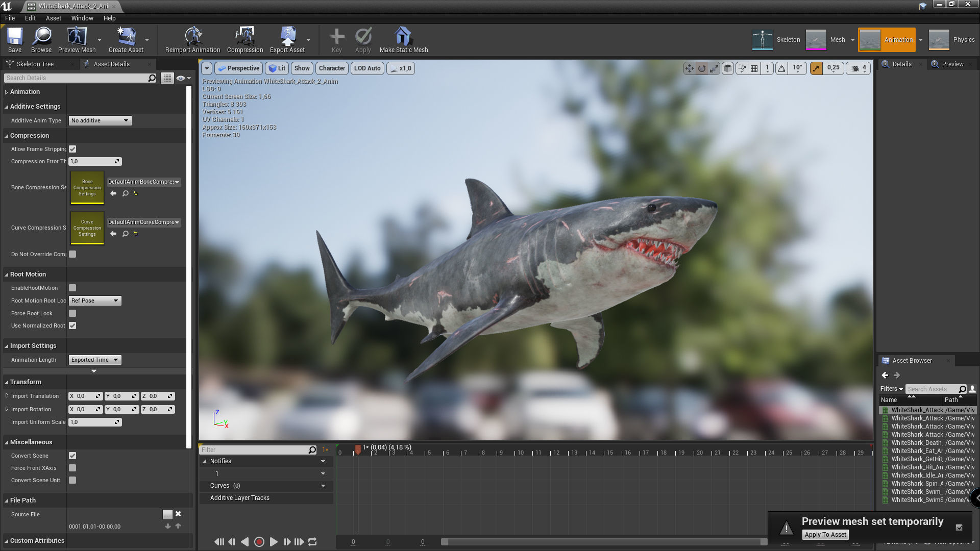The height and width of the screenshot is (551, 980).
Task: Select the Asset Browser tab
Action: point(912,361)
